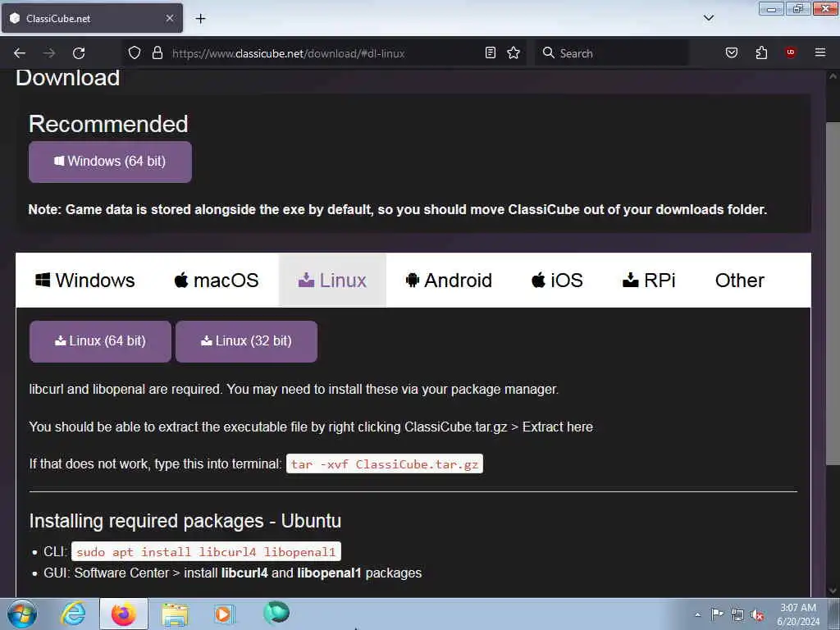The image size is (840, 630).
Task: Download Linux (32 bit) build
Action: point(246,341)
